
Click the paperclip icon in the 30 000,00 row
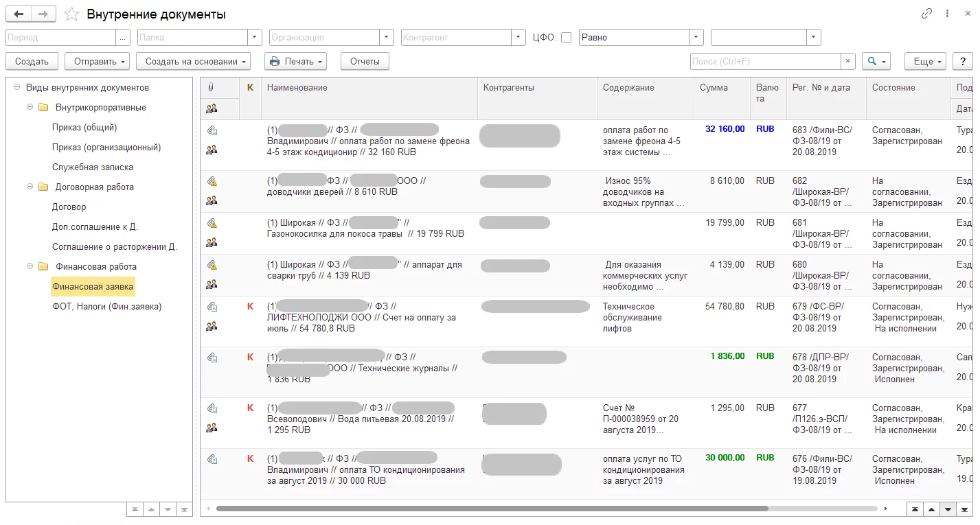[212, 458]
